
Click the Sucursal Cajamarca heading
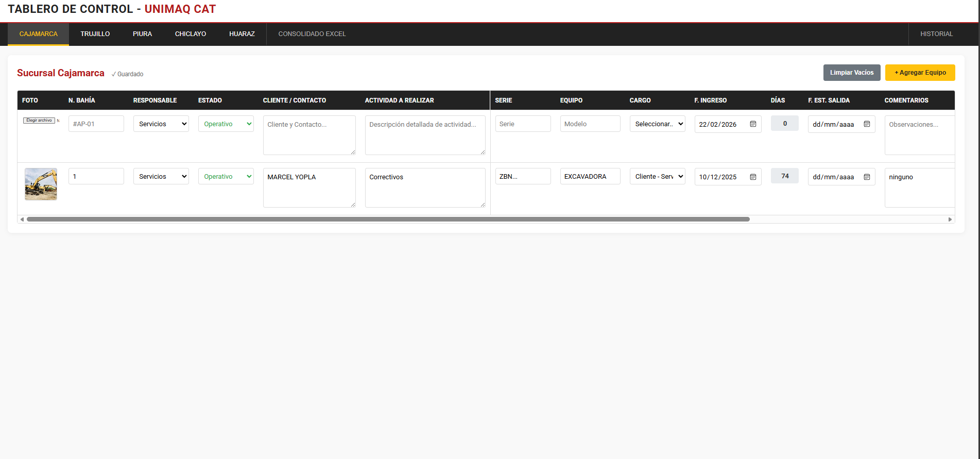point(61,73)
